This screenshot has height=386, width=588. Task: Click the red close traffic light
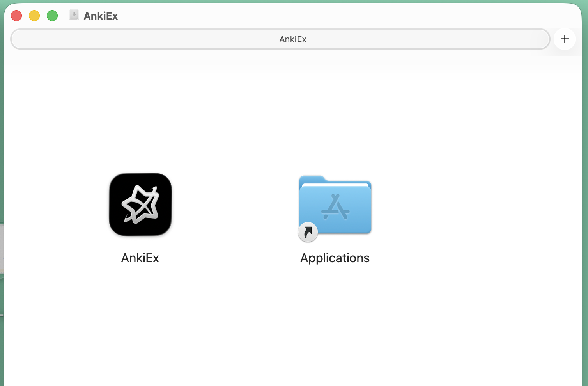16,15
